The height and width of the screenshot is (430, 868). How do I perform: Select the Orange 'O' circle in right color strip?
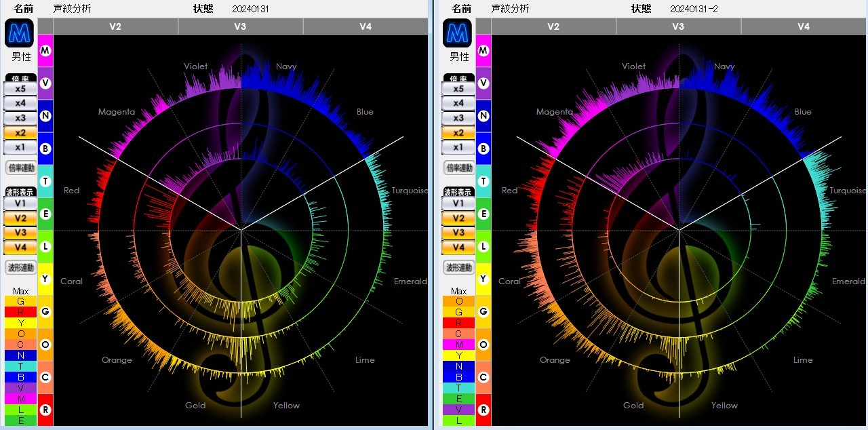pyautogui.click(x=484, y=345)
